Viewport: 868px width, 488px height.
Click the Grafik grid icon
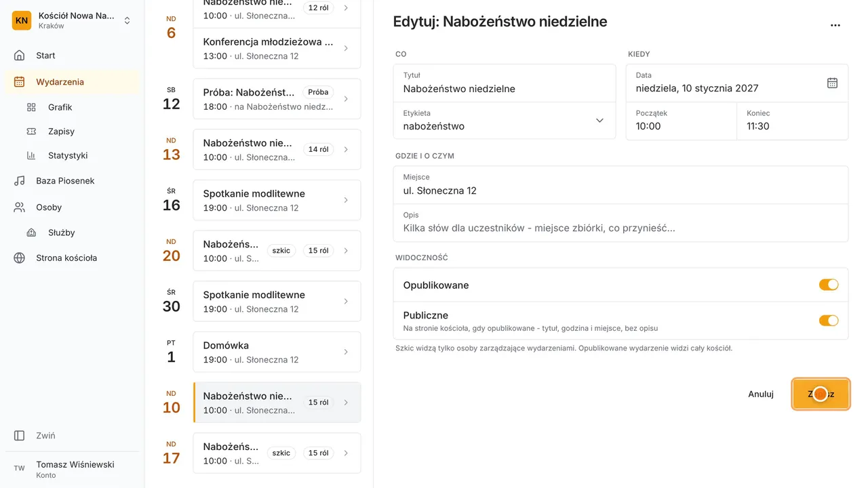(31, 107)
